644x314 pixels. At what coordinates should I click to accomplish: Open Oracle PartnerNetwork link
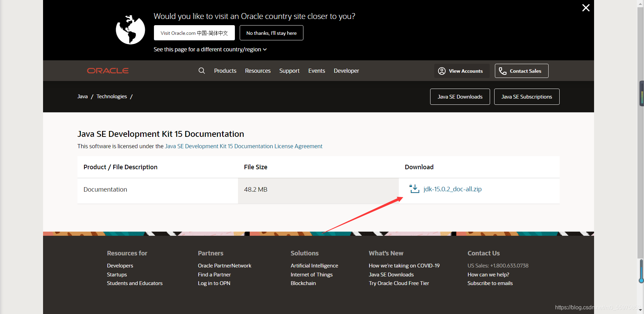coord(225,266)
